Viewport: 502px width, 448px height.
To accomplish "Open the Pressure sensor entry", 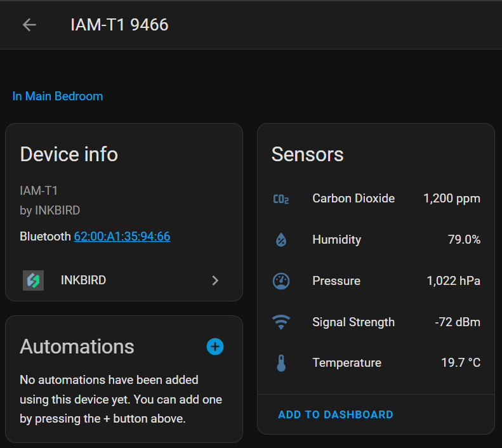I will tap(336, 281).
